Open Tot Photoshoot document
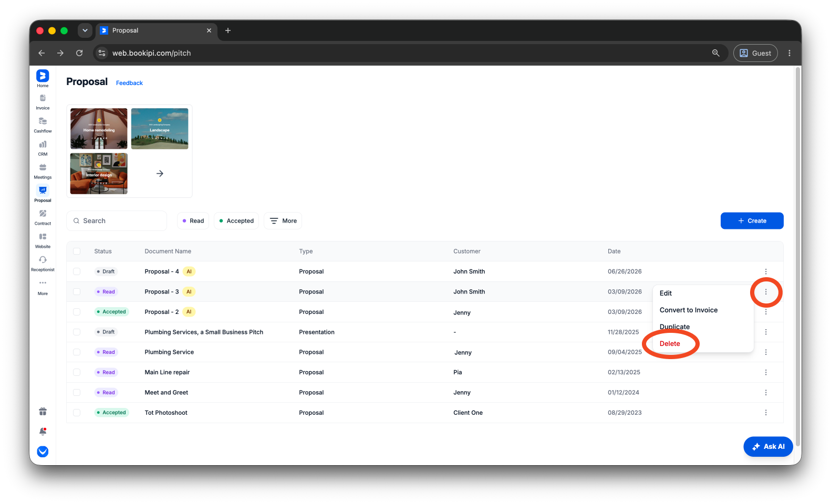 (166, 413)
